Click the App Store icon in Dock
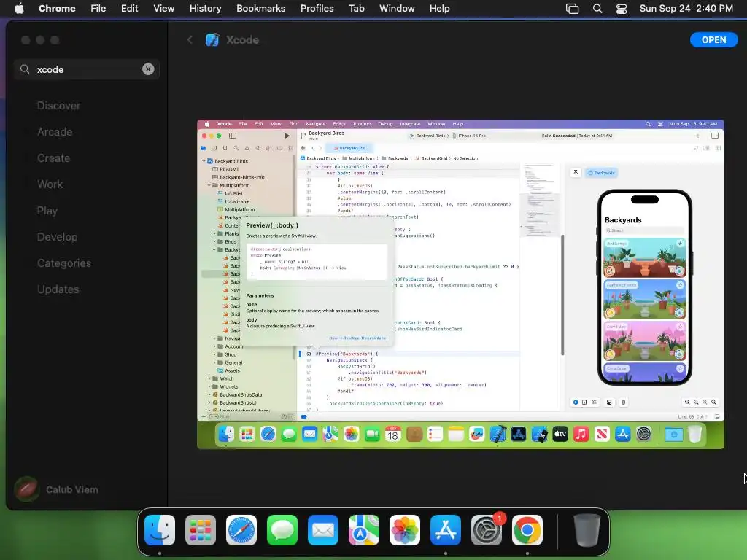747x560 pixels. pos(446,530)
